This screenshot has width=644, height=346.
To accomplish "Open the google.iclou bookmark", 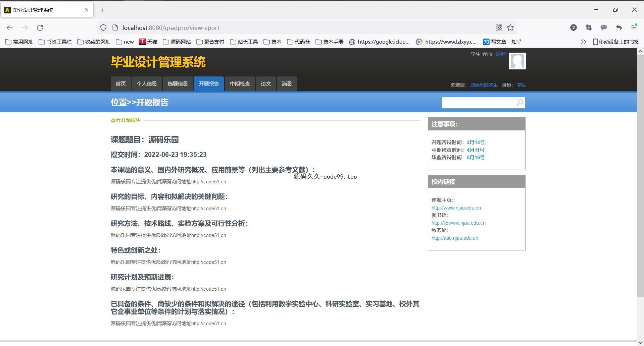I will (x=380, y=42).
